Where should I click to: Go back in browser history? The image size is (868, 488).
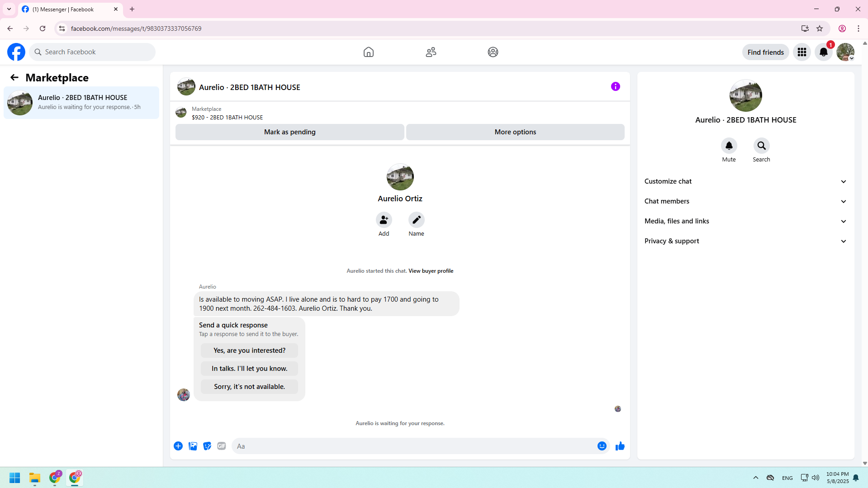10,28
